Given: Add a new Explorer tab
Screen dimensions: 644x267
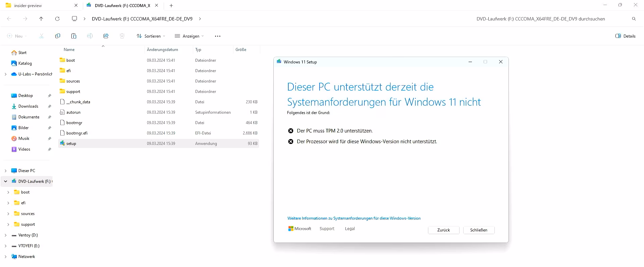Looking at the screenshot, I should [x=171, y=5].
